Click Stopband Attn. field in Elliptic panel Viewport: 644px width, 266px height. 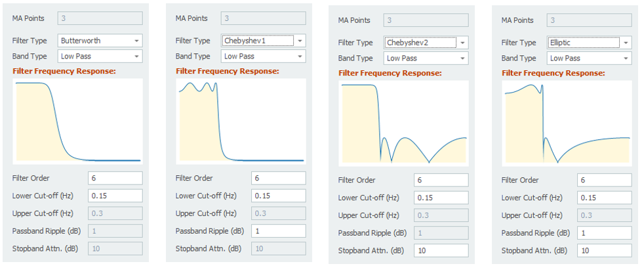(x=604, y=251)
